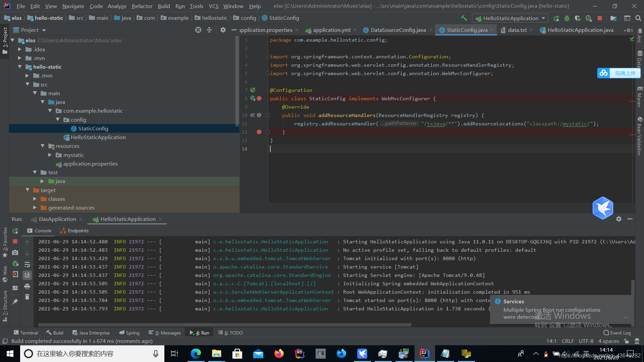
Task: Toggle soft-wrap in console
Action: 27,264
